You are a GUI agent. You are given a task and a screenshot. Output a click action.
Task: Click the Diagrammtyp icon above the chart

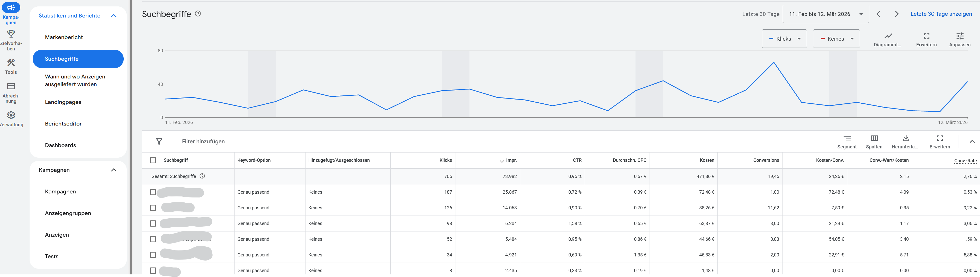point(887,37)
